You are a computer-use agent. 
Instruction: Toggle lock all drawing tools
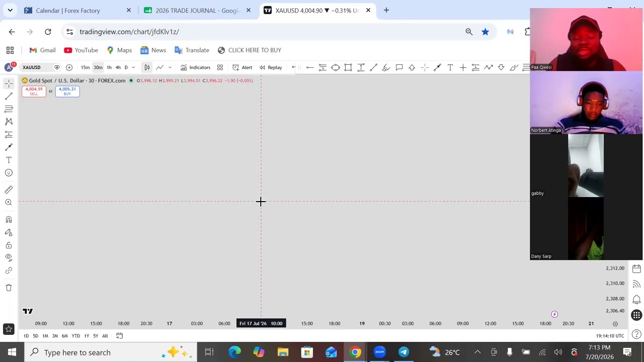click(x=9, y=245)
